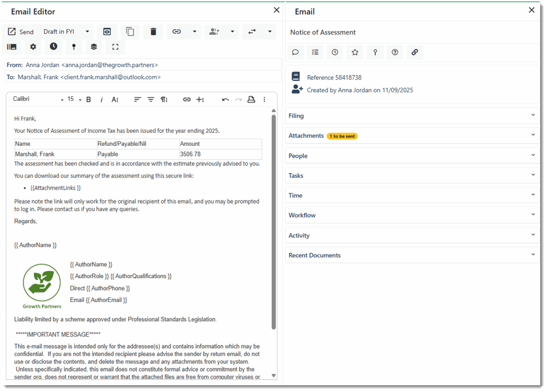Click the Growth Partners logo image

42,286
